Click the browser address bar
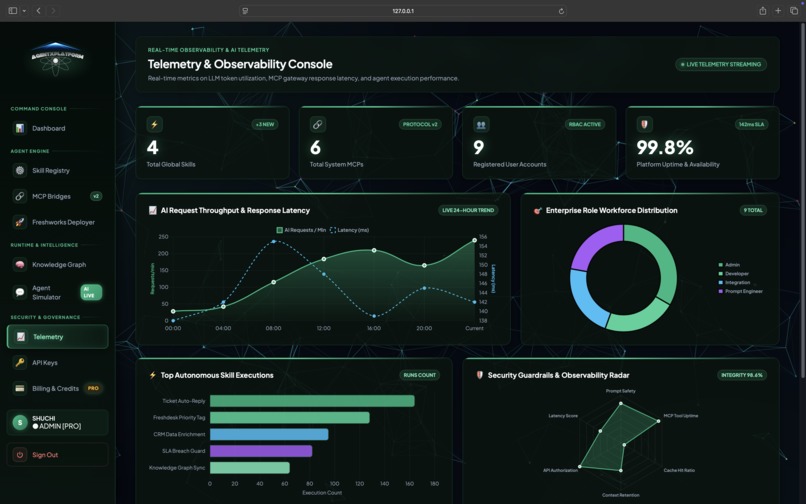Viewport: 806px width, 504px height. click(x=403, y=11)
